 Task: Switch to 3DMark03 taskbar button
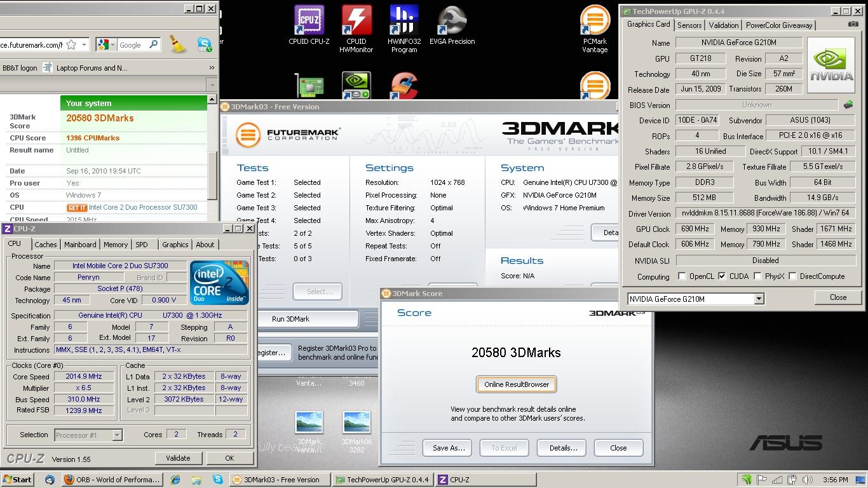pos(280,480)
